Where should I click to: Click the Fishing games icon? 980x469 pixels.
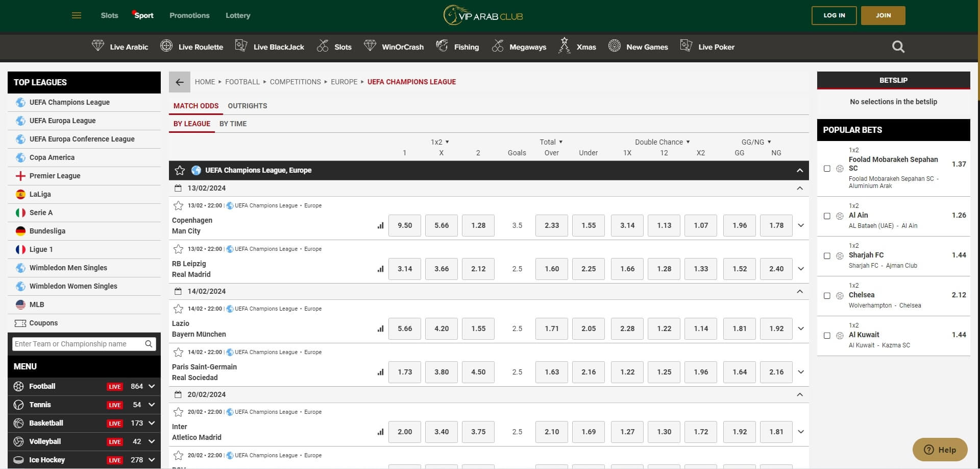point(442,46)
